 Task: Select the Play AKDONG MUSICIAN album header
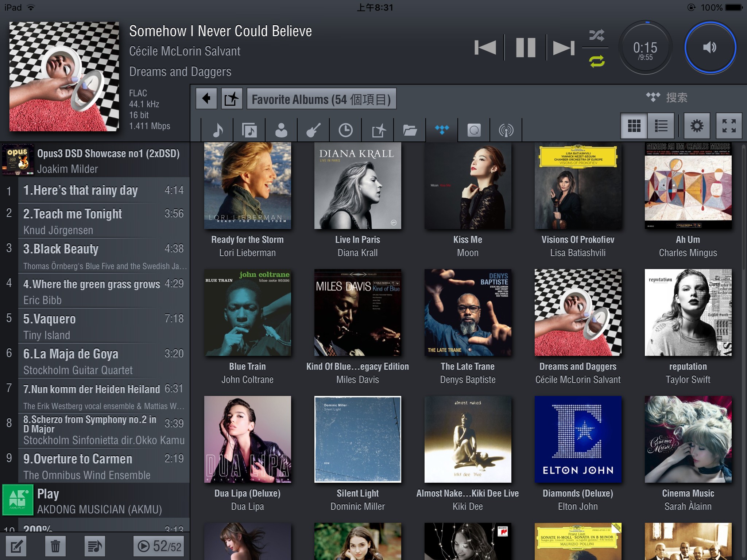click(95, 501)
